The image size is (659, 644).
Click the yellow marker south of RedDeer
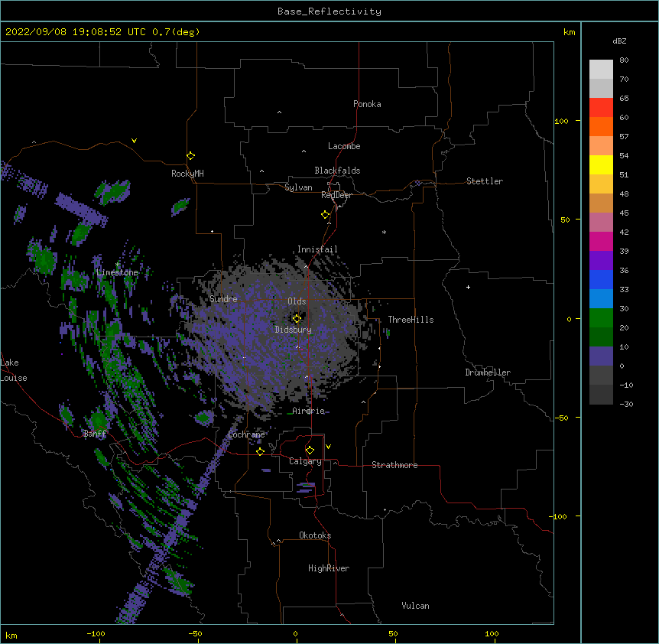(x=325, y=214)
